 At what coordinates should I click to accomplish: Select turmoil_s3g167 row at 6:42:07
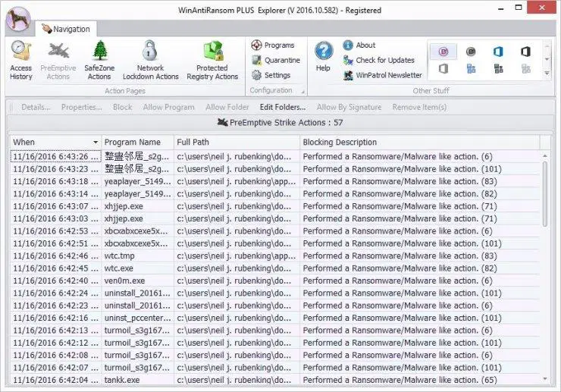[x=274, y=368]
